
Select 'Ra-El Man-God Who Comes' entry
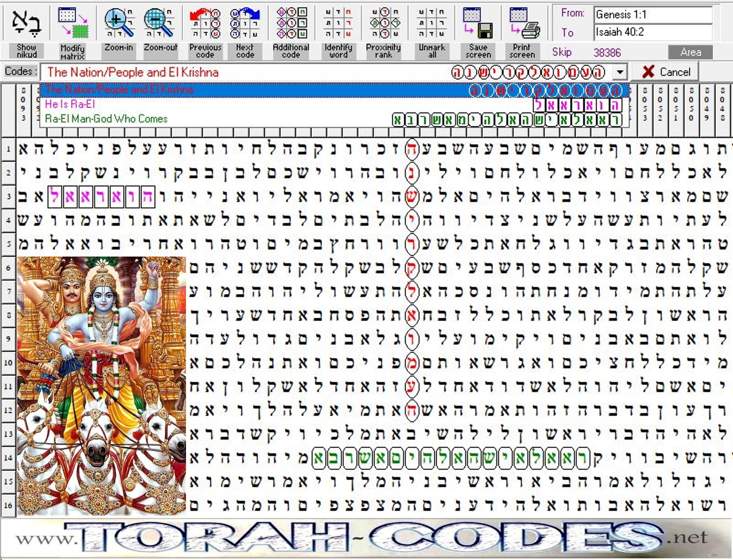click(106, 119)
